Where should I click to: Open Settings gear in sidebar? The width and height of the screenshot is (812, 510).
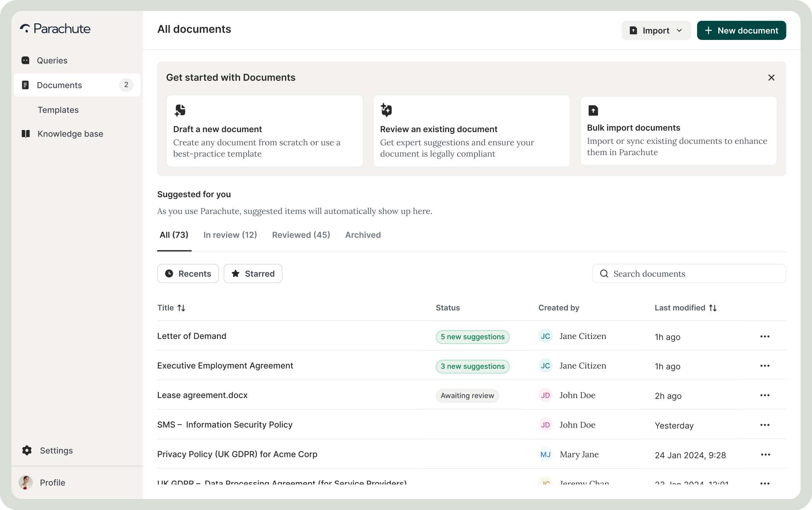(x=27, y=450)
